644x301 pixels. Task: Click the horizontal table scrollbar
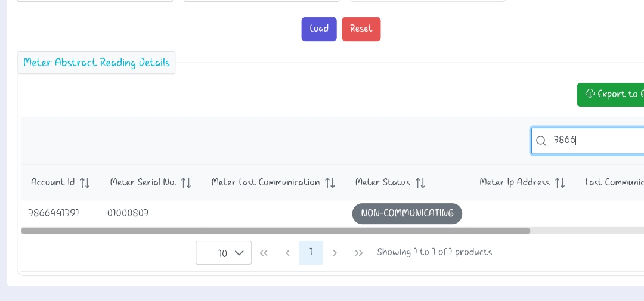(275, 231)
